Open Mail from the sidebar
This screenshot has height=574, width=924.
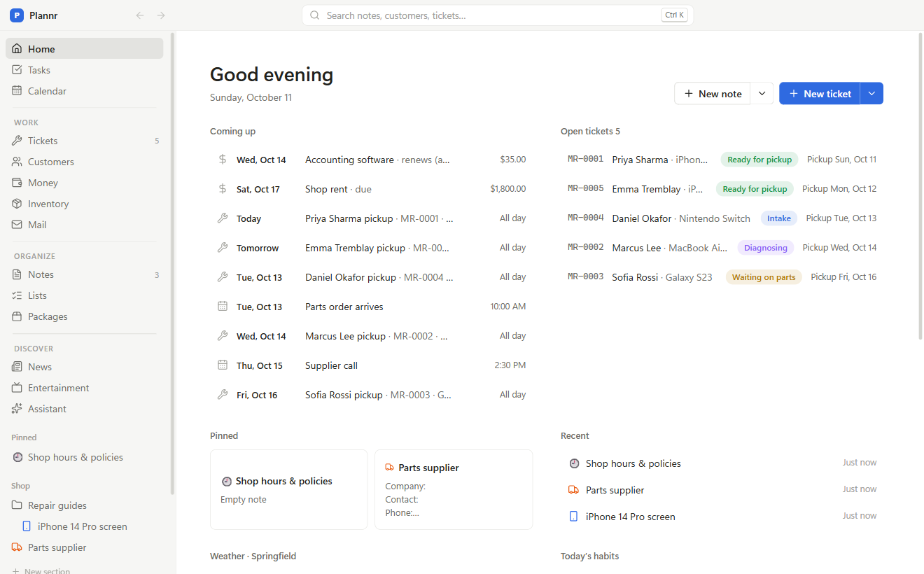[84, 225]
